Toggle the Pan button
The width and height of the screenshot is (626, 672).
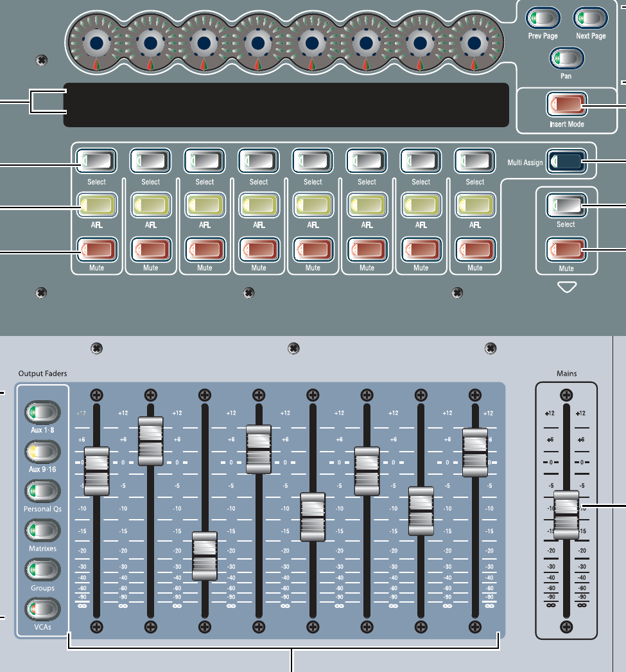[566, 58]
